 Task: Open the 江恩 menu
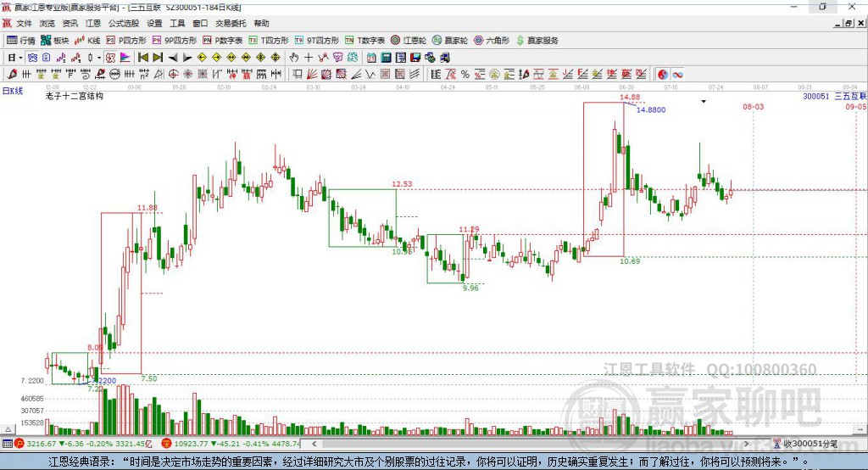93,23
